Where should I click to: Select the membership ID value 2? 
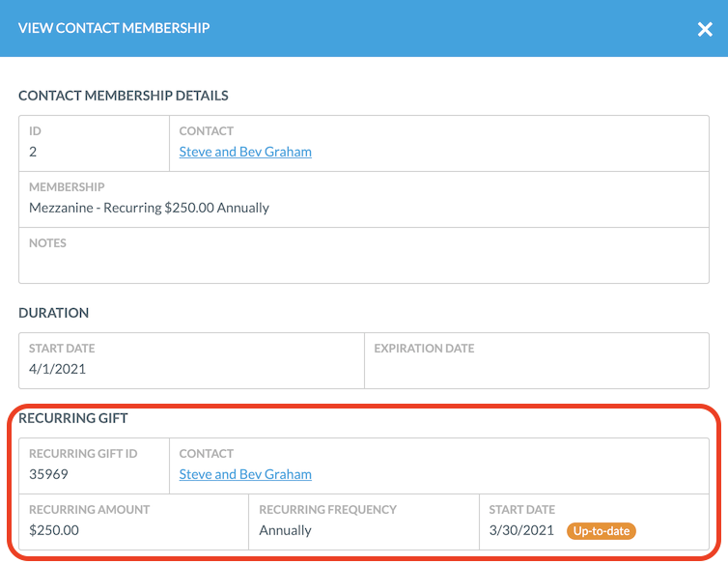pyautogui.click(x=33, y=152)
